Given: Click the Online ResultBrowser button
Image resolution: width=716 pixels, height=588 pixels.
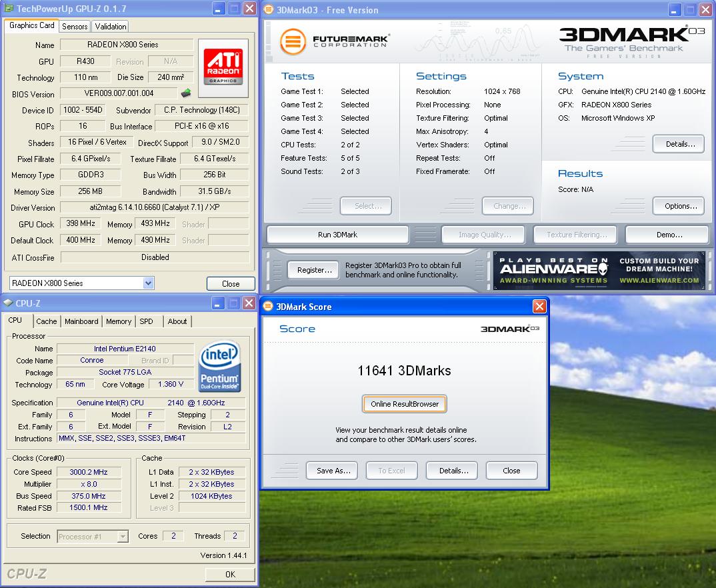Looking at the screenshot, I should (x=405, y=404).
